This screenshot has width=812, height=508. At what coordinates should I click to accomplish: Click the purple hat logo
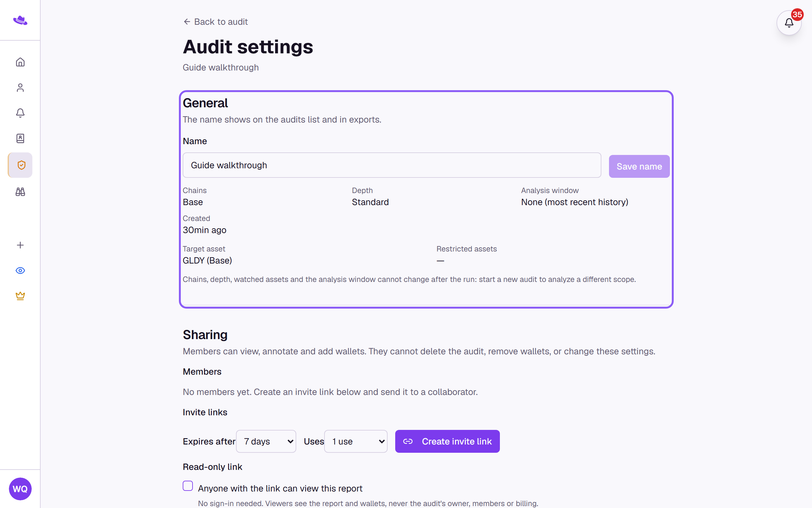(20, 21)
